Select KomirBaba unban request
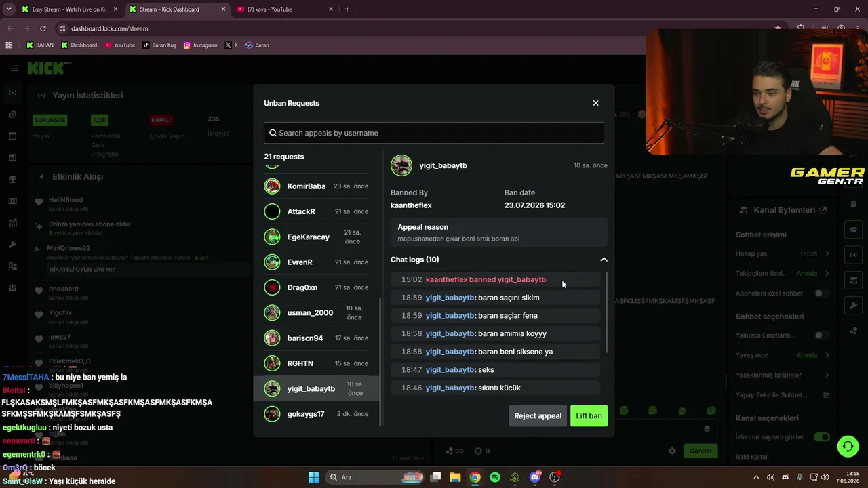The height and width of the screenshot is (488, 868). (316, 186)
